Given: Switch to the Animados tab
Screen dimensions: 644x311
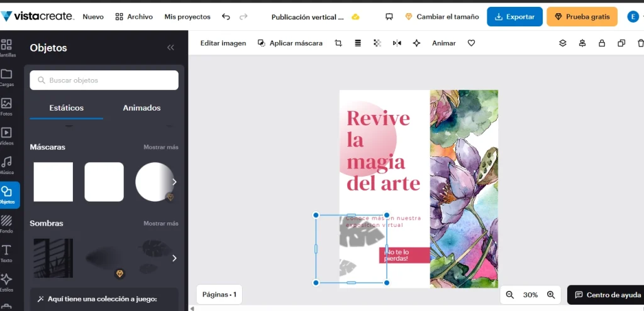Looking at the screenshot, I should pyautogui.click(x=142, y=108).
